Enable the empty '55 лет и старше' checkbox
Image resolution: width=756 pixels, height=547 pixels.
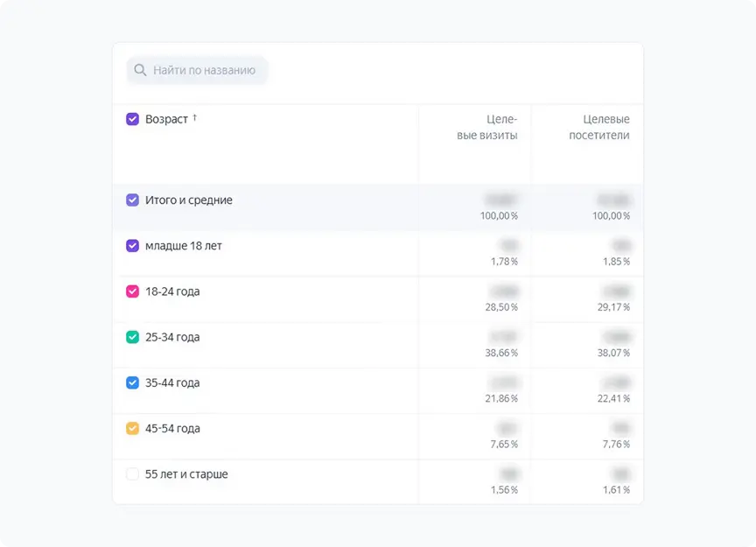point(132,474)
